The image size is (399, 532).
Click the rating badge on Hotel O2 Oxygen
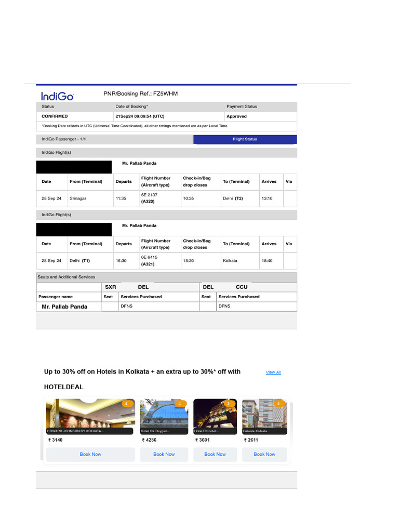(180, 403)
